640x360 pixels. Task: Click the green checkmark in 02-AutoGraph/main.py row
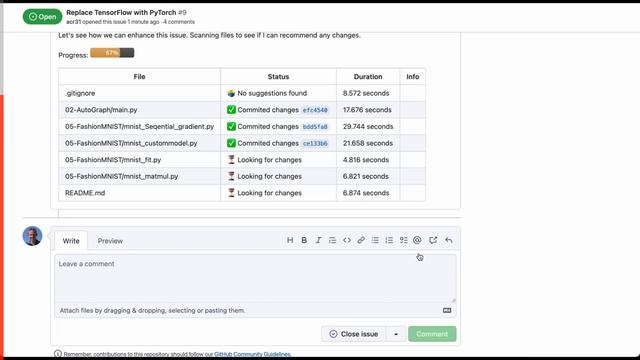(x=231, y=110)
